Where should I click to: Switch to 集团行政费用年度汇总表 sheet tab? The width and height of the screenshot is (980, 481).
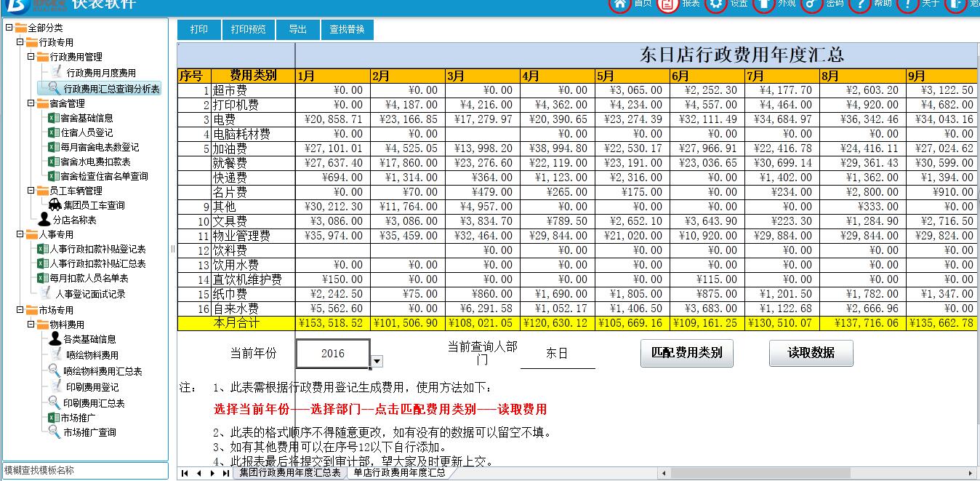(x=289, y=473)
